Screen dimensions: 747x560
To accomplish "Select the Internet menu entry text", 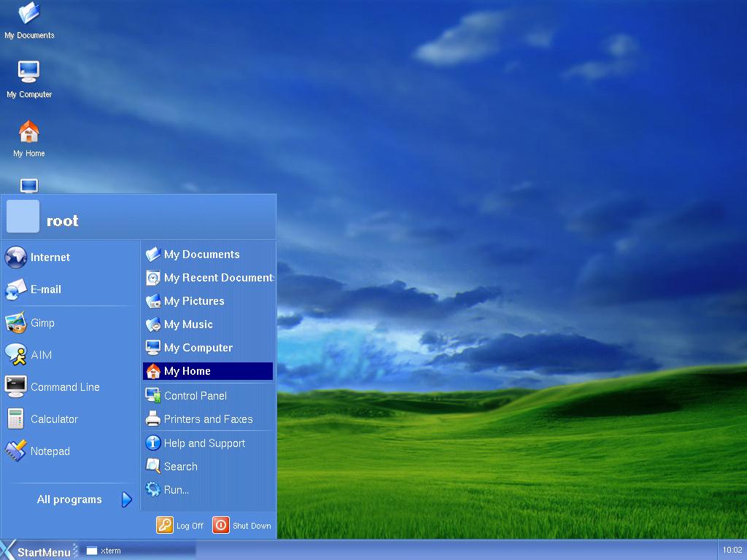I will point(50,257).
